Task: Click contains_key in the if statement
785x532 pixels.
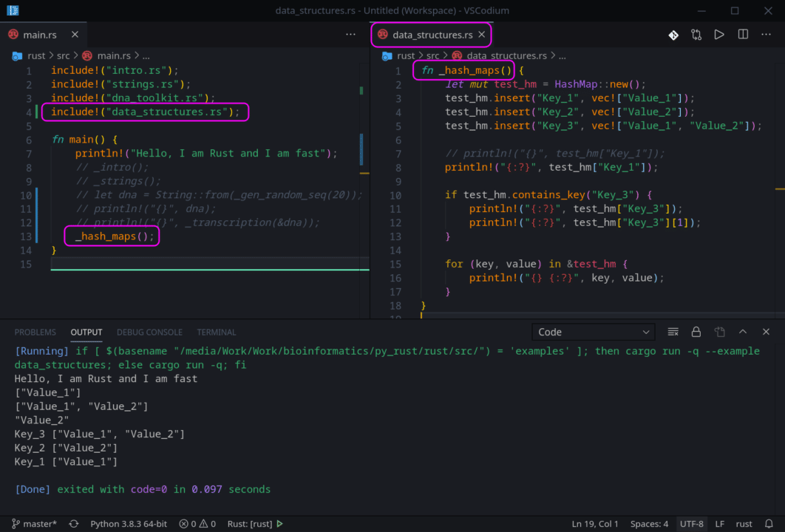Action: [x=548, y=194]
